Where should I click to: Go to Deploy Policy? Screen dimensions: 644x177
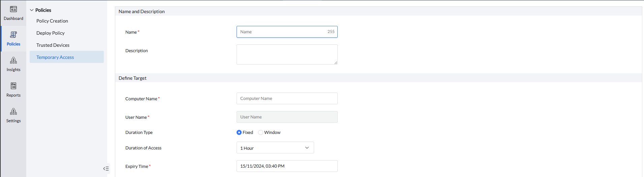tap(51, 33)
